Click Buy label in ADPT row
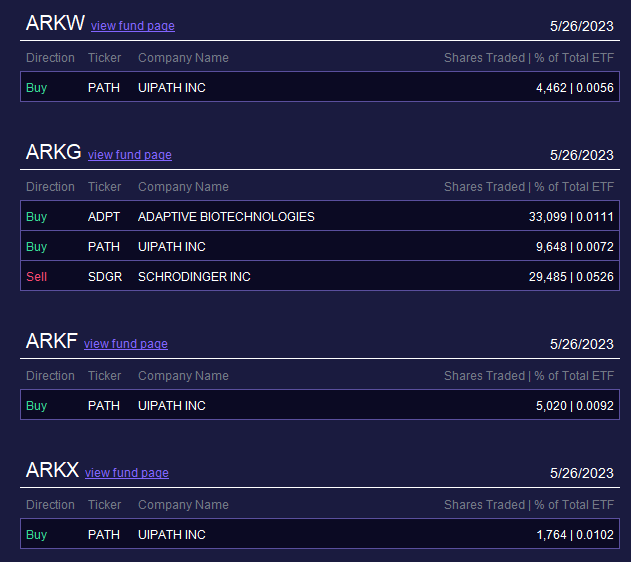Viewport: 631px width, 562px height. click(x=37, y=217)
